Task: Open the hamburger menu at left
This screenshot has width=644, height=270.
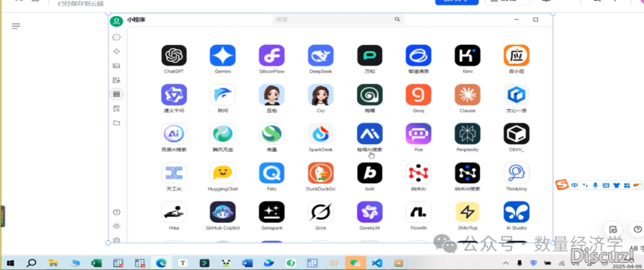Action: (16, 26)
